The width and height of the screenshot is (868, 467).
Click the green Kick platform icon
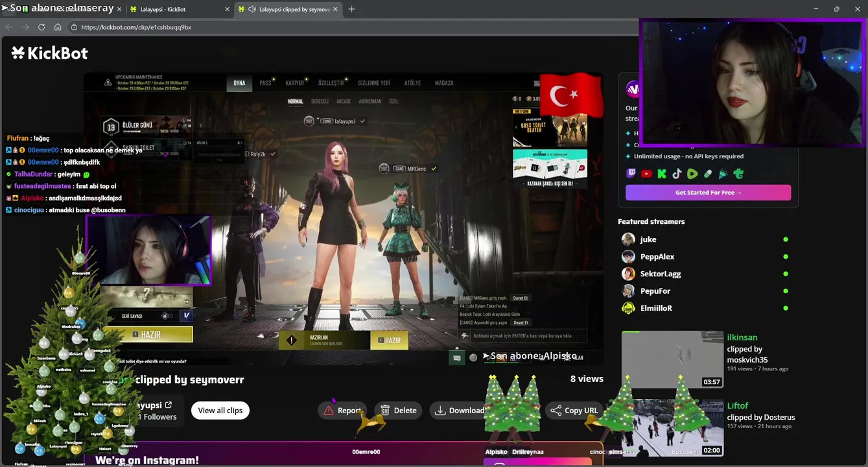662,174
